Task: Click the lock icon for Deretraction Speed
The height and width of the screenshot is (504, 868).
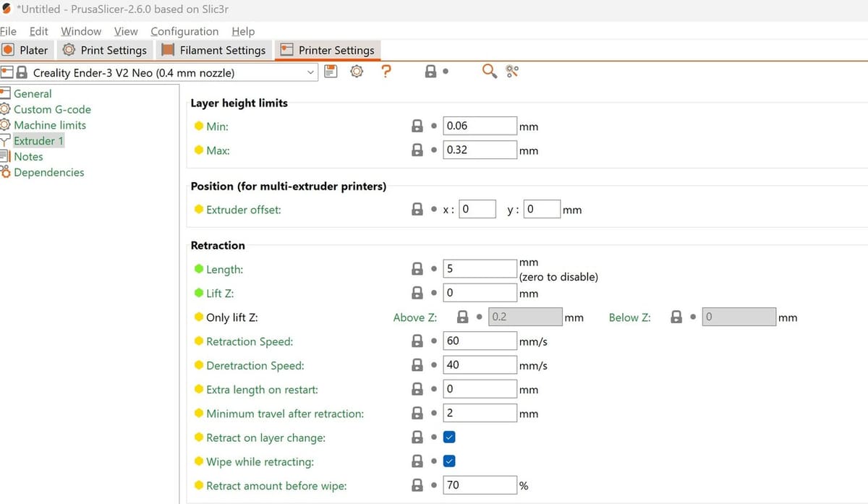Action: click(x=417, y=365)
